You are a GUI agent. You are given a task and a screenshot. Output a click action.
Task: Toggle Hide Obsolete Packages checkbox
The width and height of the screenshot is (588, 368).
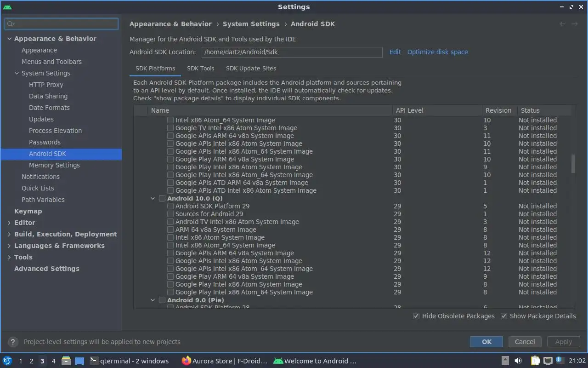tap(416, 316)
